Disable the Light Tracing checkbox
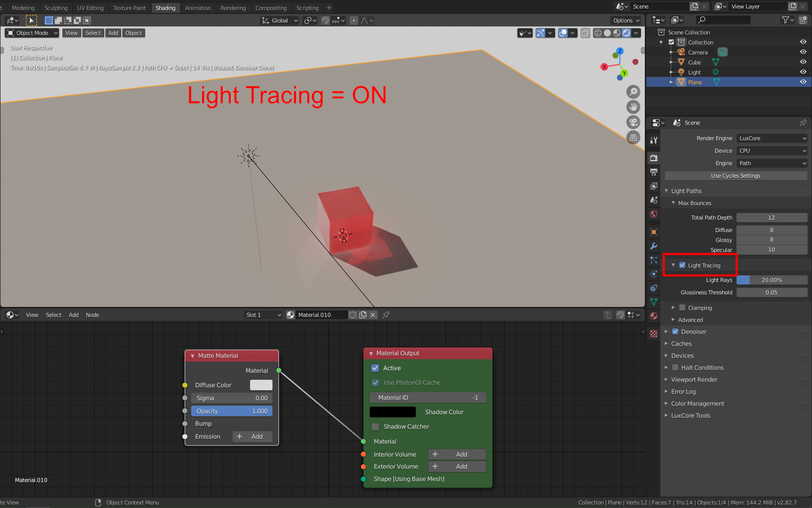This screenshot has height=508, width=812. coord(682,265)
